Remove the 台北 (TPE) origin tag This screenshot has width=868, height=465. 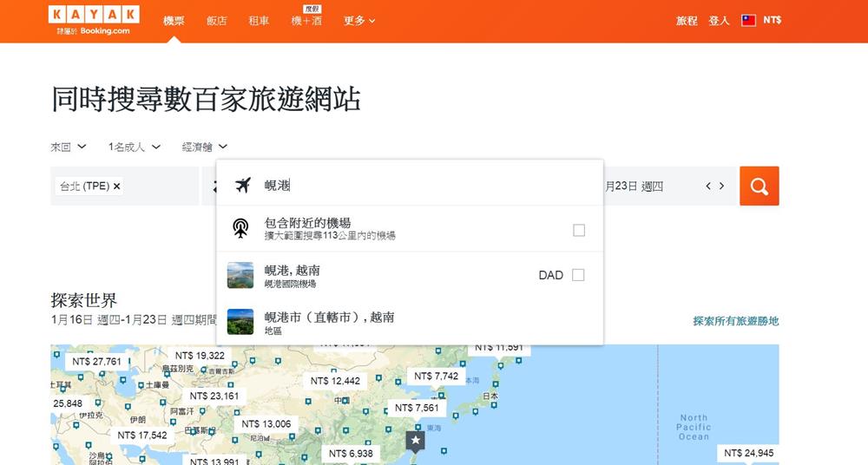coord(117,186)
